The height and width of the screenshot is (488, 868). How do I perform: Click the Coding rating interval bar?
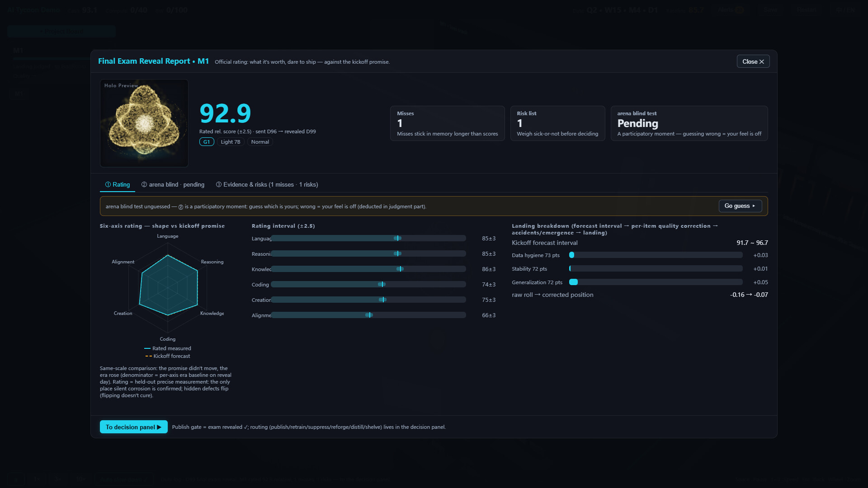(x=368, y=284)
